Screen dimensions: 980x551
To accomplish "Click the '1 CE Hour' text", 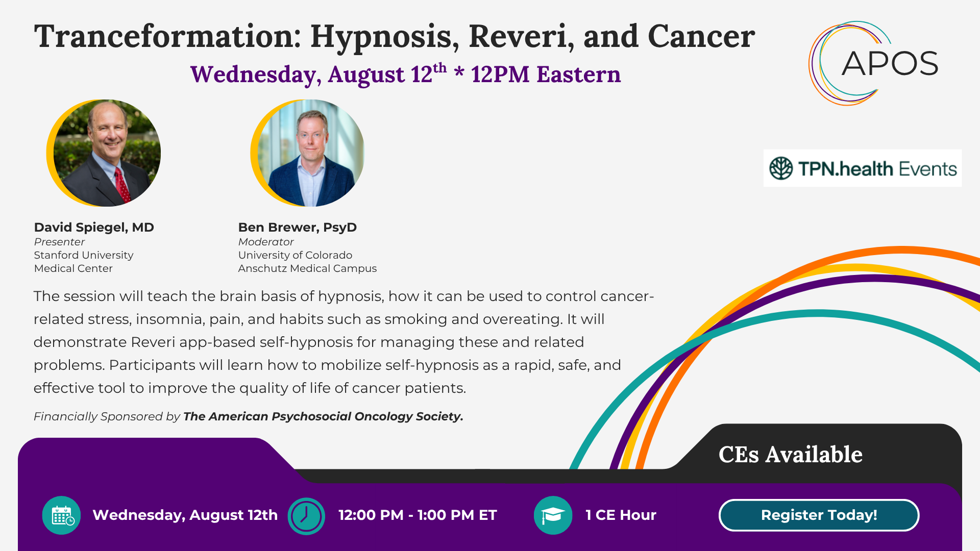I will click(x=621, y=515).
